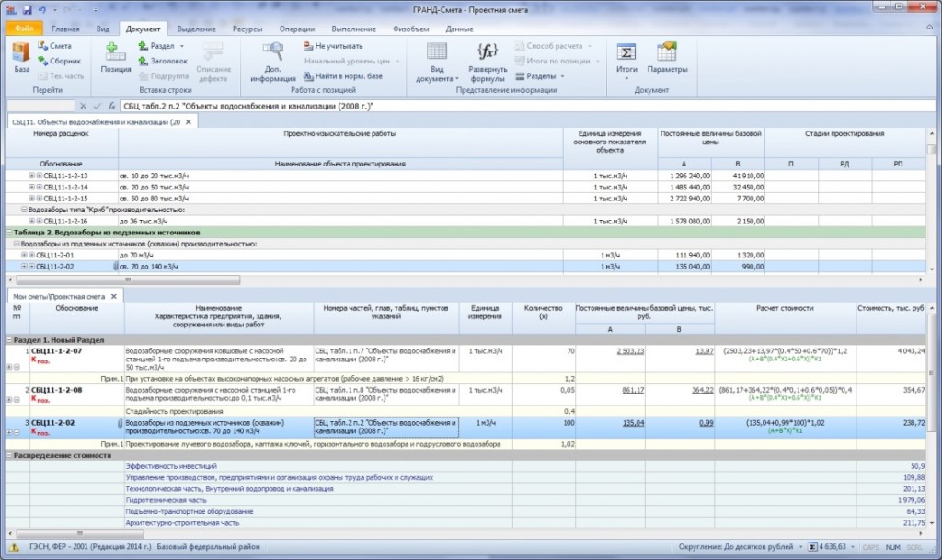Open the dropdown next to total 4 636,63
The image size is (942, 560).
click(x=853, y=547)
